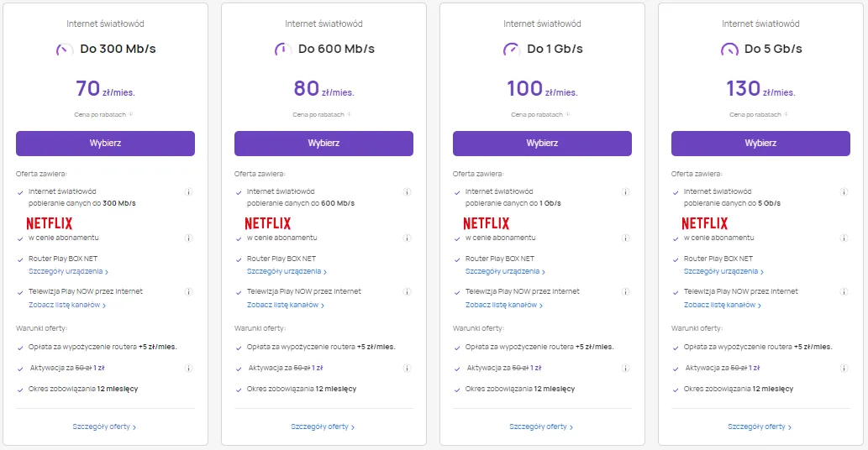Screen dimensions: 868x450
Task: Click activation info icon in the 600 Mb/s plan
Action: coord(407,368)
